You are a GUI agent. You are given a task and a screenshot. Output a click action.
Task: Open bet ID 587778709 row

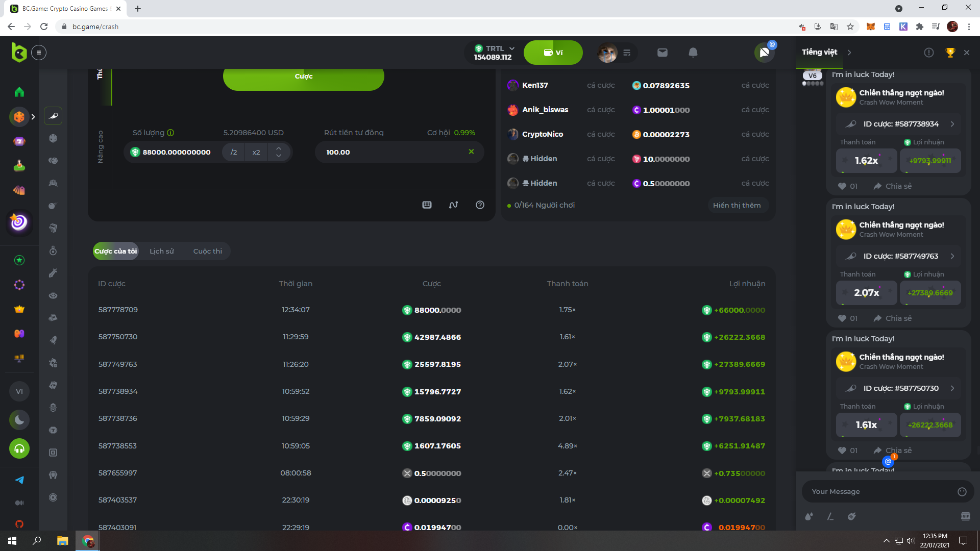click(431, 310)
